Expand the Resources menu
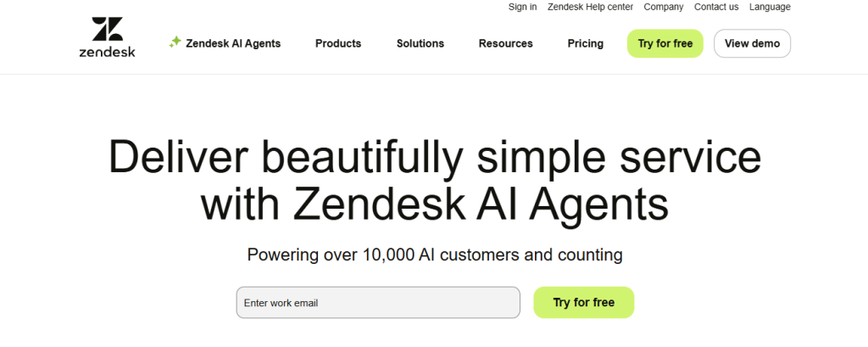Screen dimensions: 868x347 click(x=505, y=43)
